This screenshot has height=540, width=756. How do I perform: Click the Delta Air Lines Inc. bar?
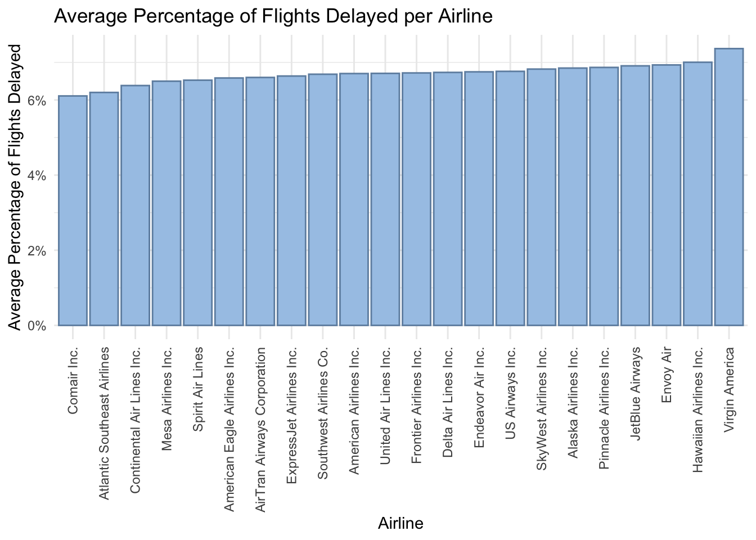pos(448,199)
